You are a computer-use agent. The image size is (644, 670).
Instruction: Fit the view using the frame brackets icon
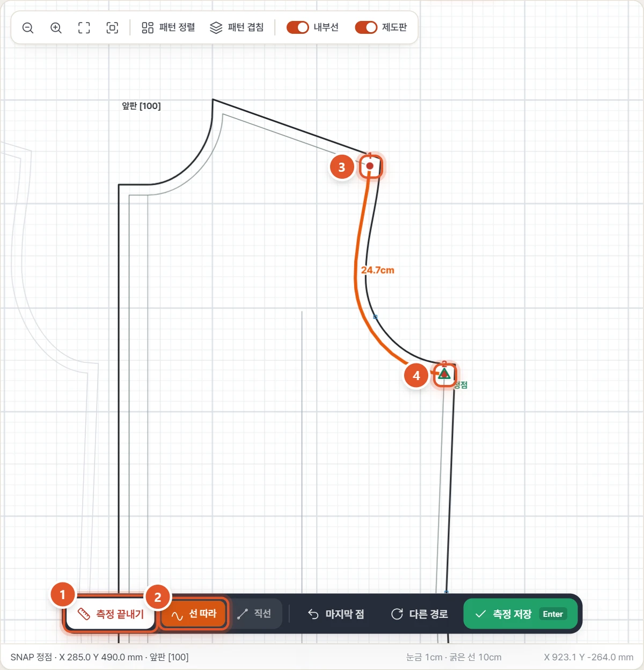click(84, 28)
